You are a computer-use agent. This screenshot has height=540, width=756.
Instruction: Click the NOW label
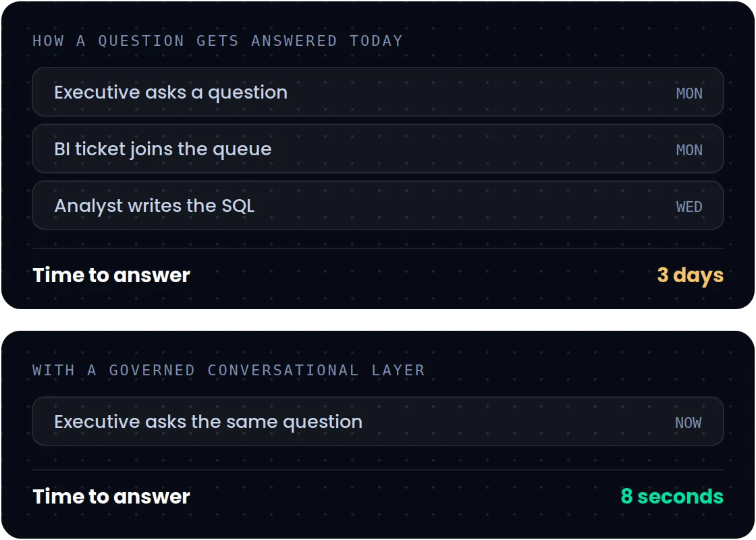coord(688,423)
